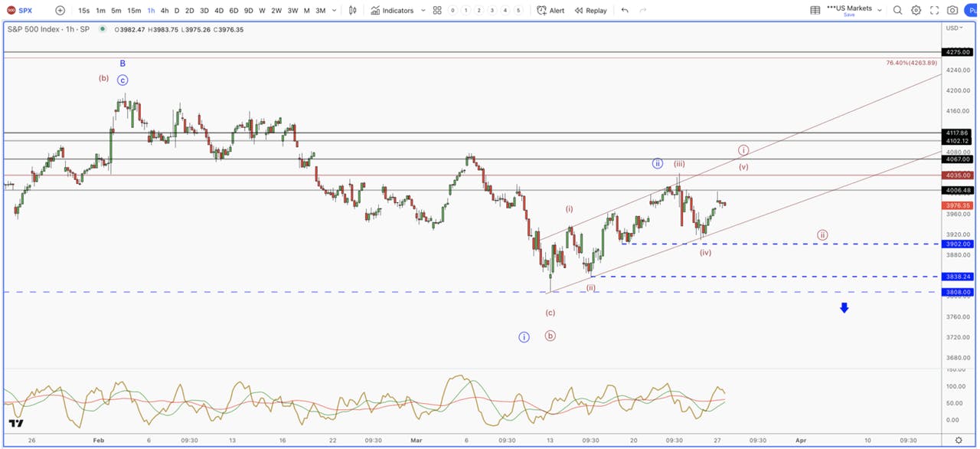Switch to the 4h timeframe

click(165, 11)
